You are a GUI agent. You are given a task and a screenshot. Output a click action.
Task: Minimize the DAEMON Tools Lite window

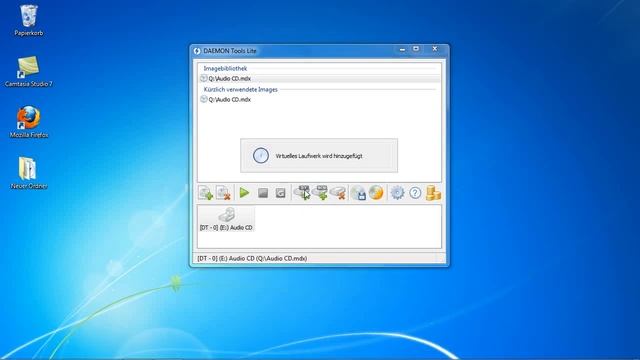[402, 49]
